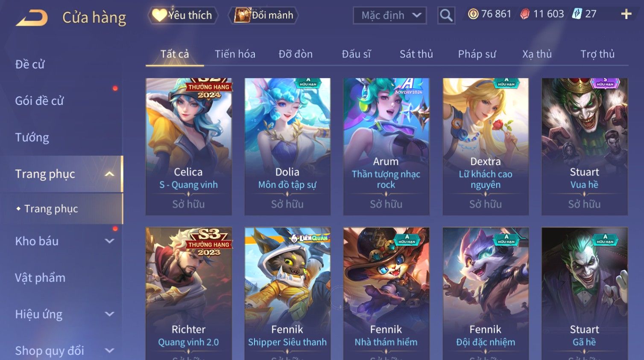Expand the Kho báu sidebar section
This screenshot has height=360, width=644.
[x=110, y=241]
